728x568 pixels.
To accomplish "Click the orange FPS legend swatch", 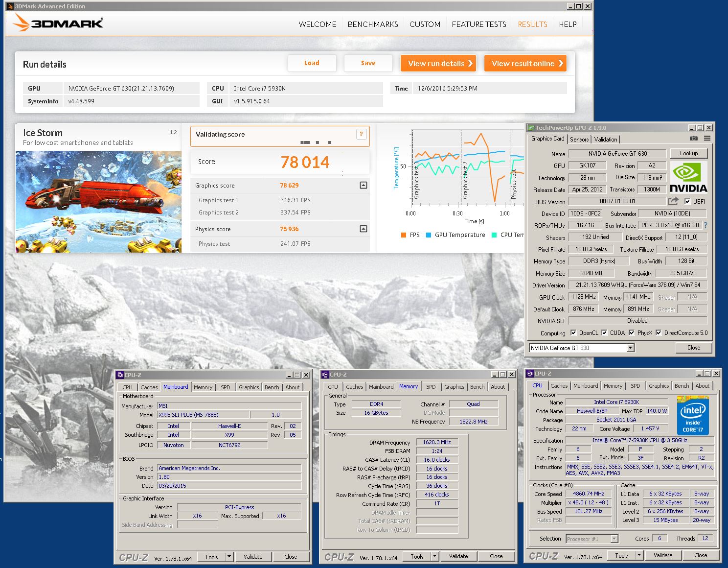I will click(404, 235).
